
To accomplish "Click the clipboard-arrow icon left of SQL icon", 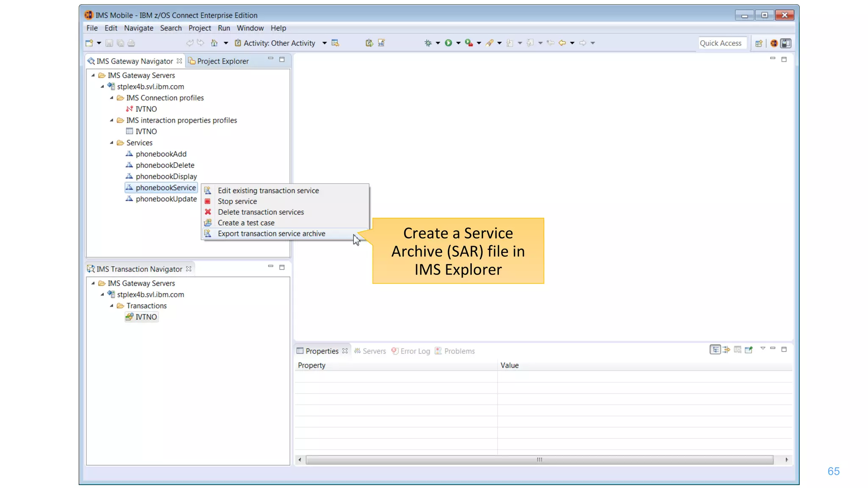I will coord(369,43).
